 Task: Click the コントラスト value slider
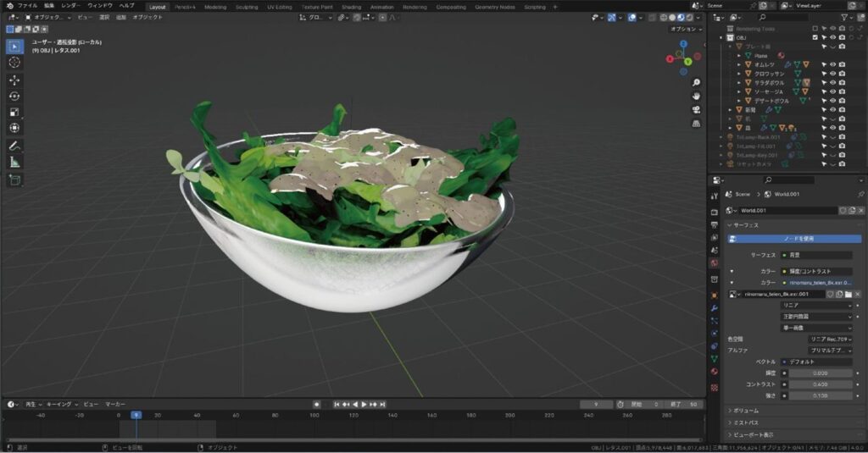821,384
